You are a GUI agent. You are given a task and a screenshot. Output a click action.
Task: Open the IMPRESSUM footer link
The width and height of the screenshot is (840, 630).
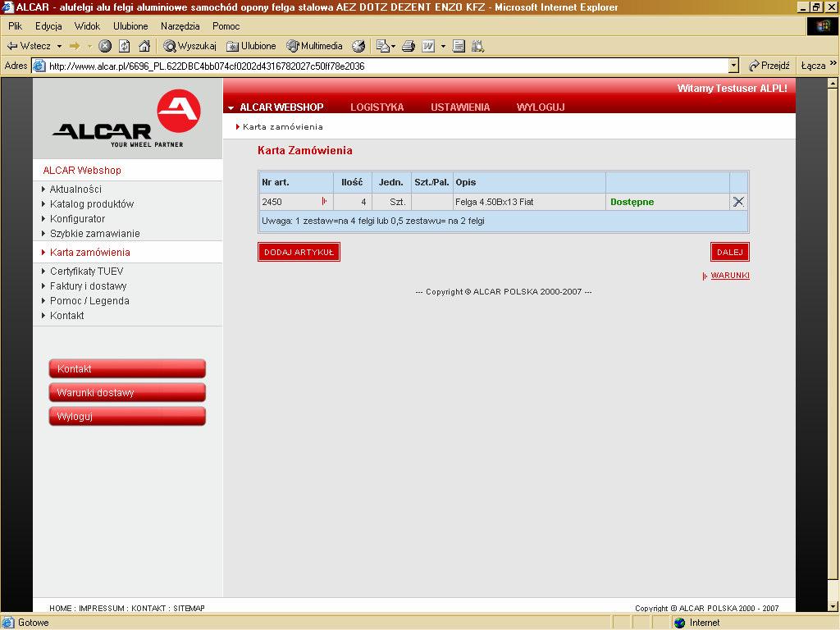click(102, 608)
